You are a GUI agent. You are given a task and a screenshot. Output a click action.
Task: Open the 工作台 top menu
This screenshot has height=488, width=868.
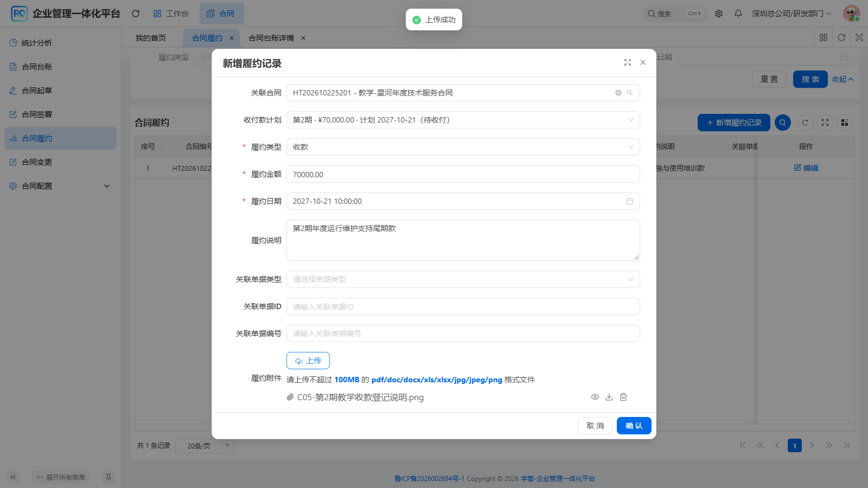coord(171,14)
